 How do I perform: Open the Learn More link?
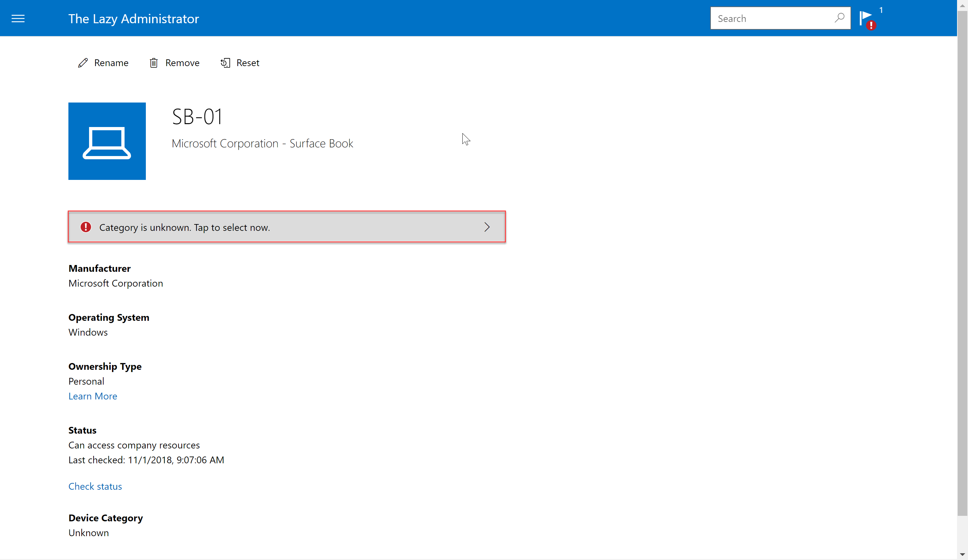tap(93, 396)
